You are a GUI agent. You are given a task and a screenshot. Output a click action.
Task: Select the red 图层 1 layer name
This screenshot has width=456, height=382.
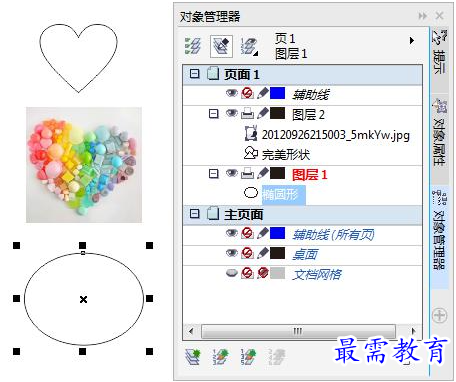click(310, 175)
